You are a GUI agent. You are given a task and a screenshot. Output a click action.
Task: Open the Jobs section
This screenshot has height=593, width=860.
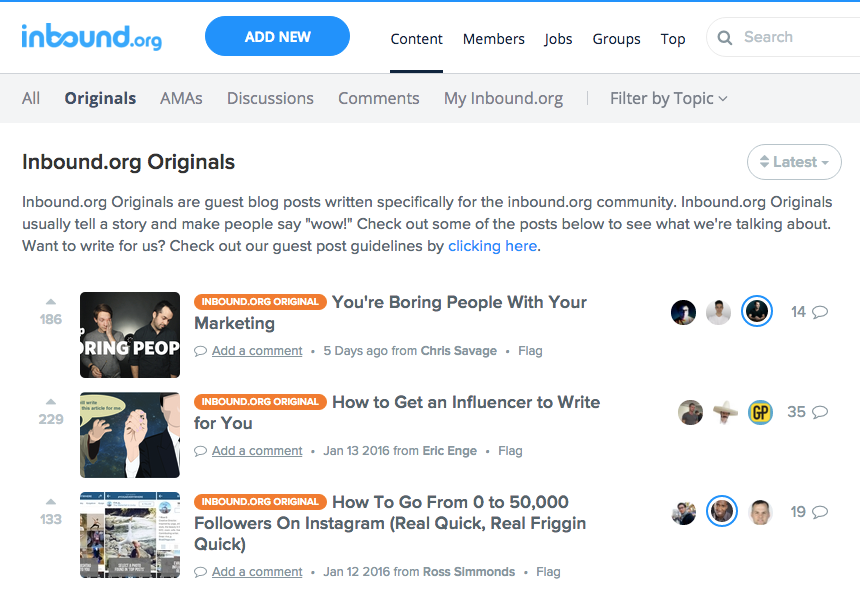[x=558, y=39]
